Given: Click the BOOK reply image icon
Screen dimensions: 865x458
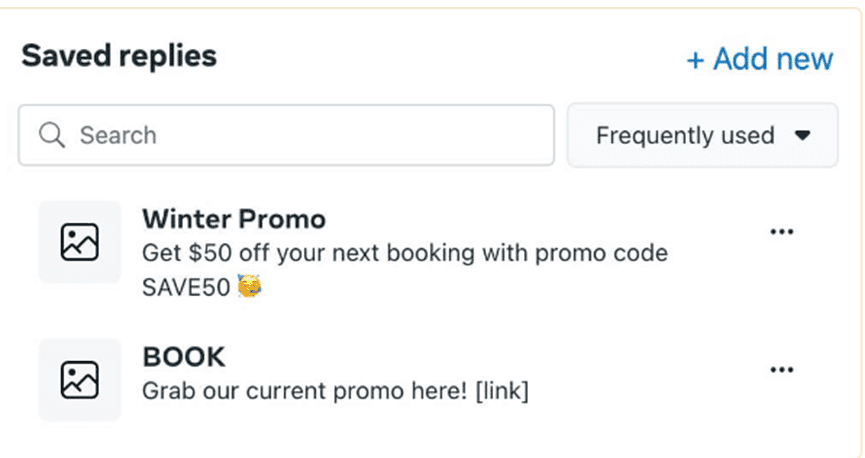Looking at the screenshot, I should pos(80,379).
